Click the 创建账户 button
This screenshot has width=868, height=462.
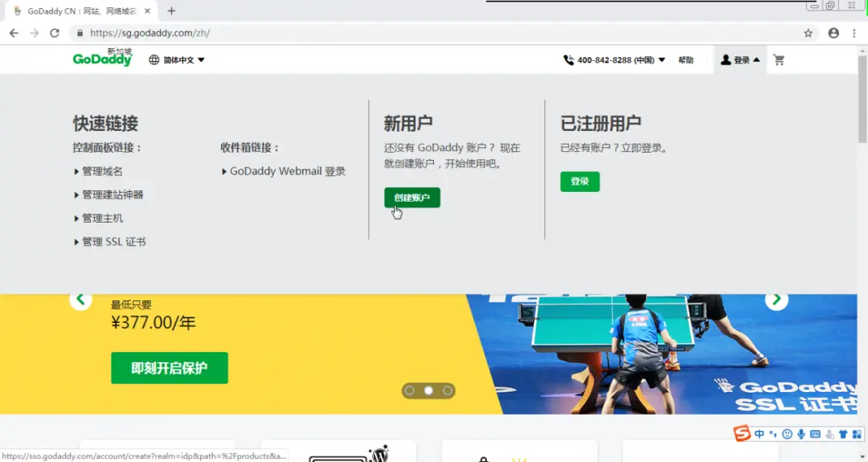click(412, 198)
